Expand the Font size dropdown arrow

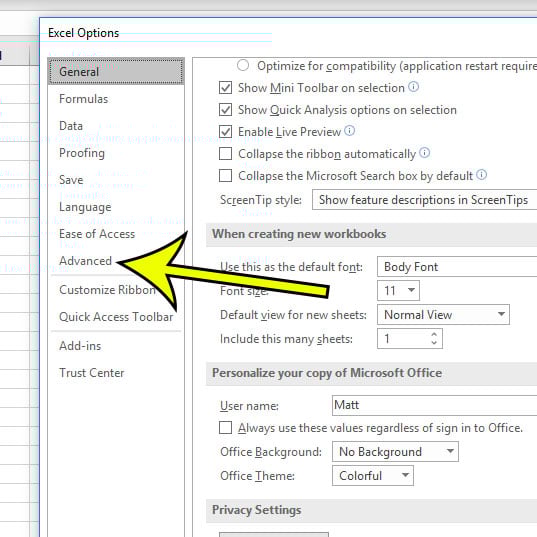(x=411, y=290)
